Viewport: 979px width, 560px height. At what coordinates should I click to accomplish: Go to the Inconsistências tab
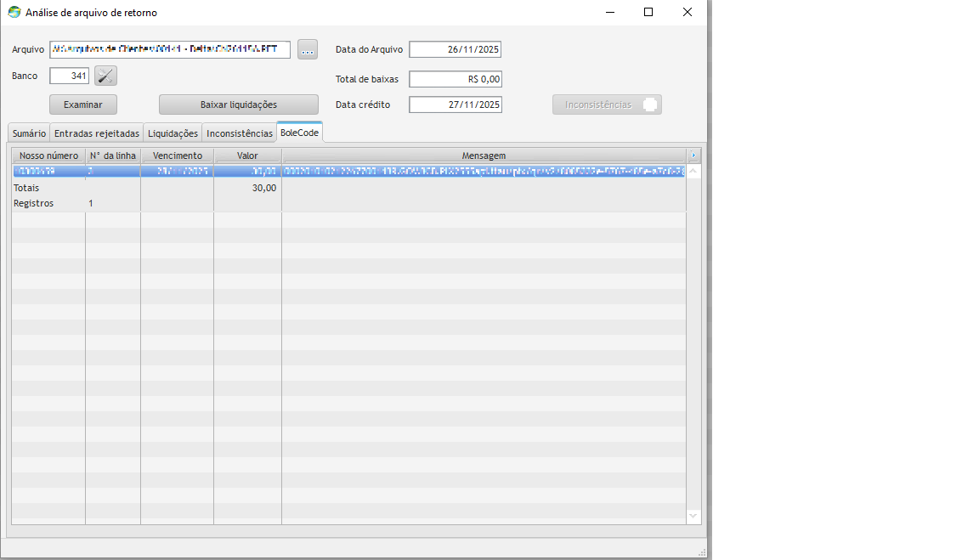coord(240,133)
